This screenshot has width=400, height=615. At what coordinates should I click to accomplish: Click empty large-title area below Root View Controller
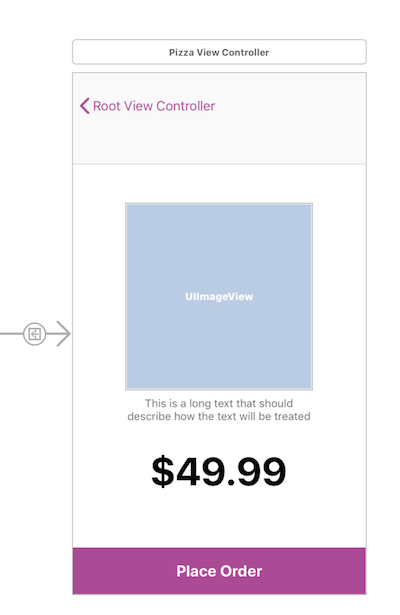219,143
